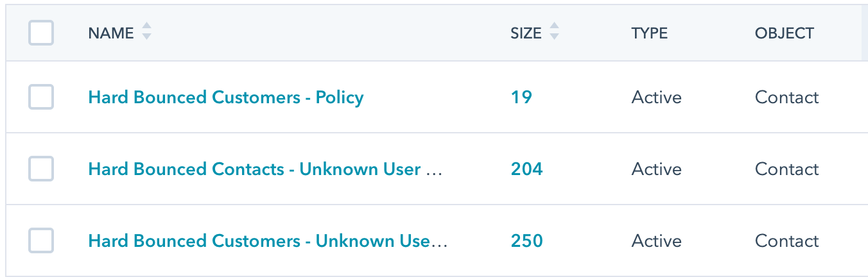Toggle the select-all checkbox in header
The width and height of the screenshot is (868, 277).
(x=41, y=33)
